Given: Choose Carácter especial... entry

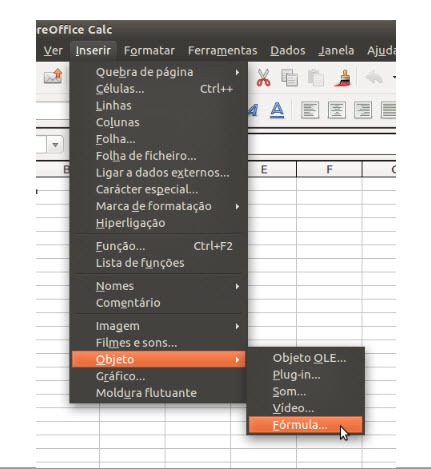Looking at the screenshot, I should point(158,189).
